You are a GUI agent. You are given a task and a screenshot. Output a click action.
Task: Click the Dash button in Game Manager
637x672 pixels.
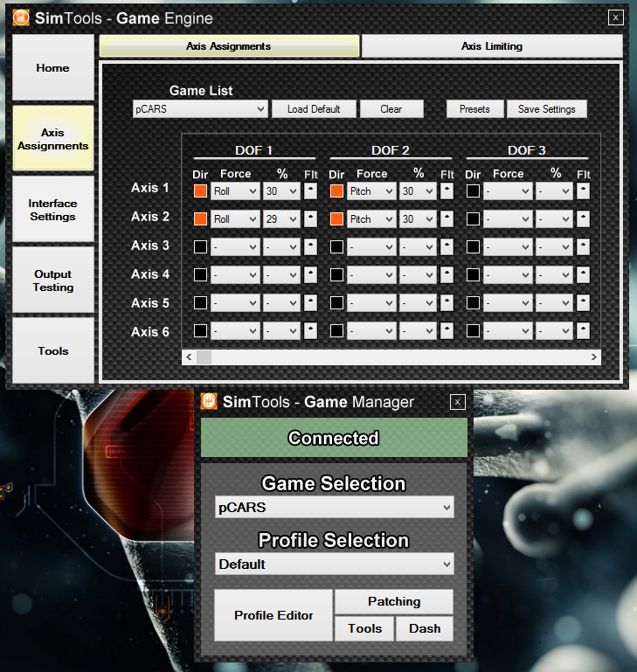(425, 628)
